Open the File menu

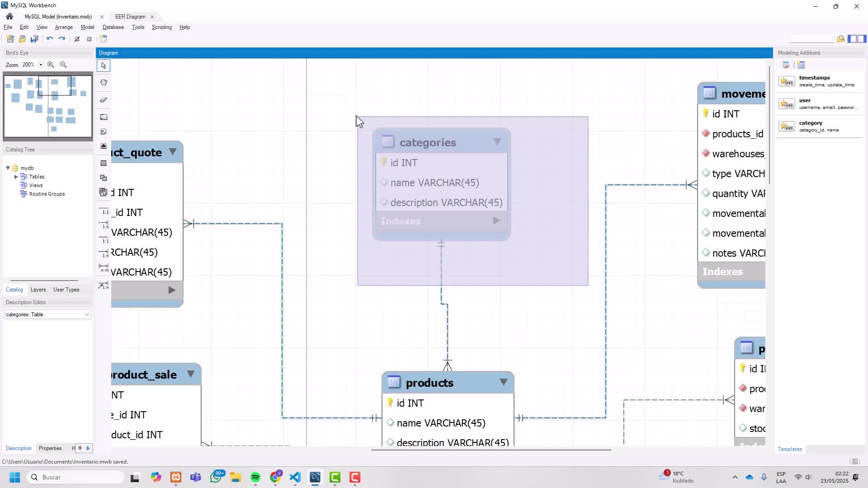[x=8, y=27]
